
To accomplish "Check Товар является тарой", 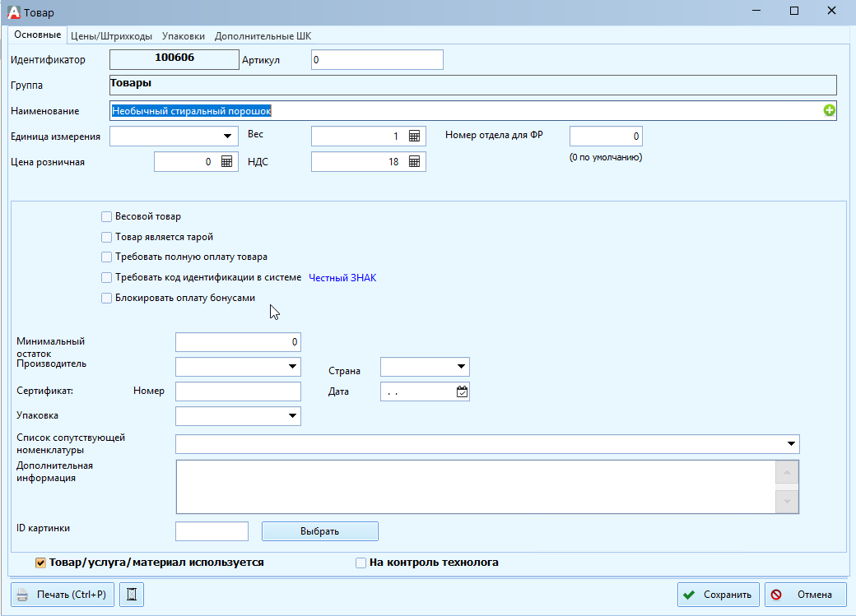I will [x=106, y=237].
